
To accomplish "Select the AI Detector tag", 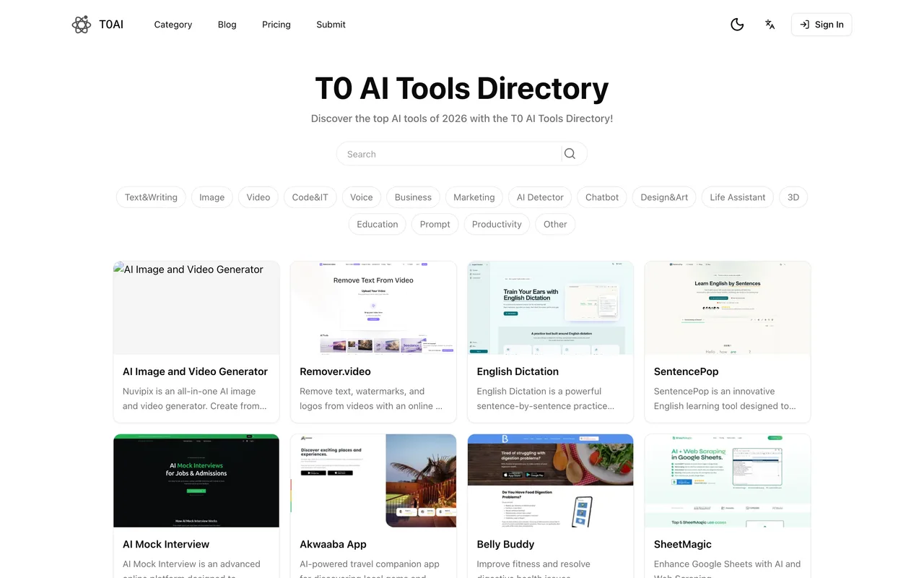I will pos(540,197).
